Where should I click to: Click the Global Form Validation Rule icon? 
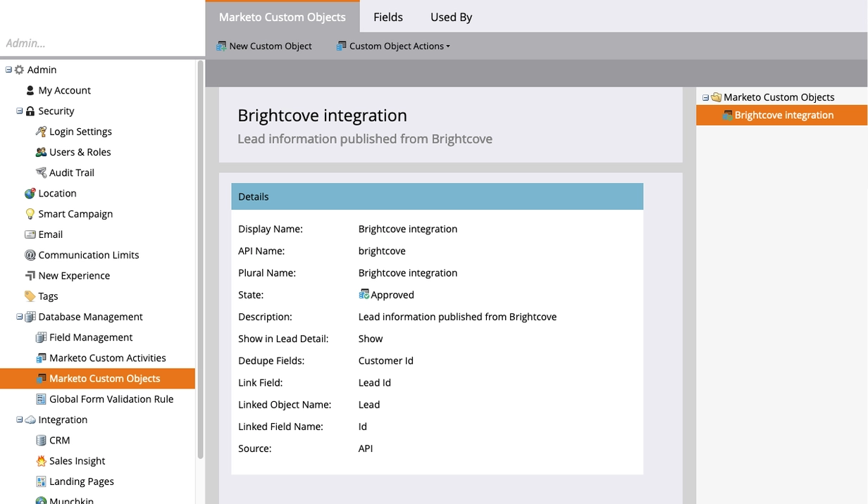click(x=41, y=399)
